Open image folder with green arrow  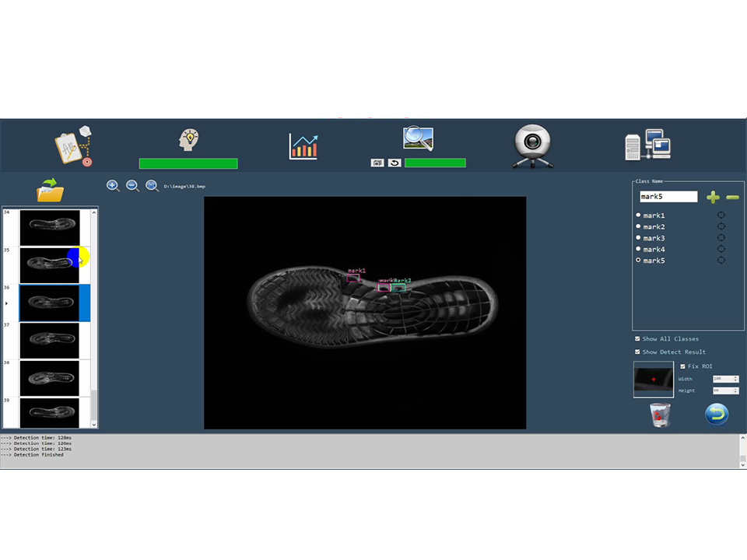[x=51, y=190]
